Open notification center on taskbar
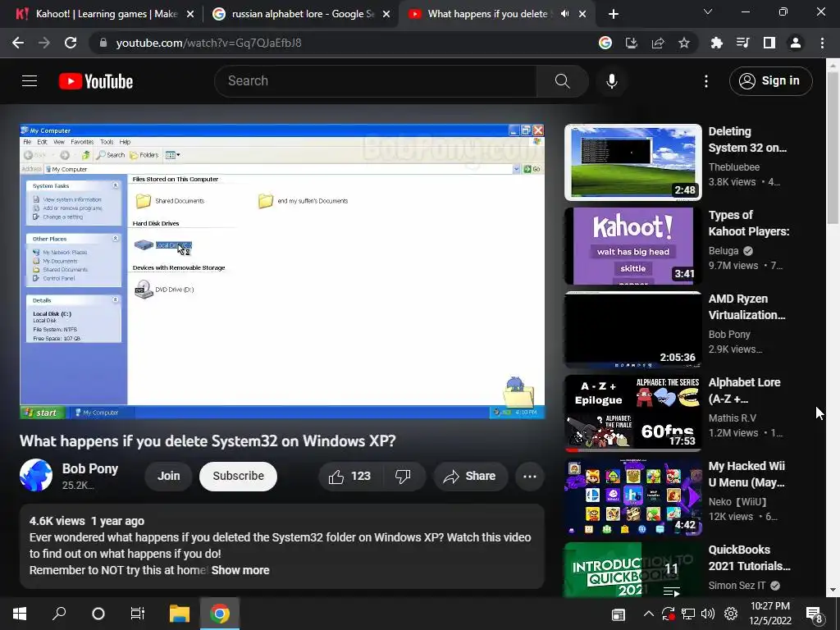The height and width of the screenshot is (630, 840). [x=815, y=614]
